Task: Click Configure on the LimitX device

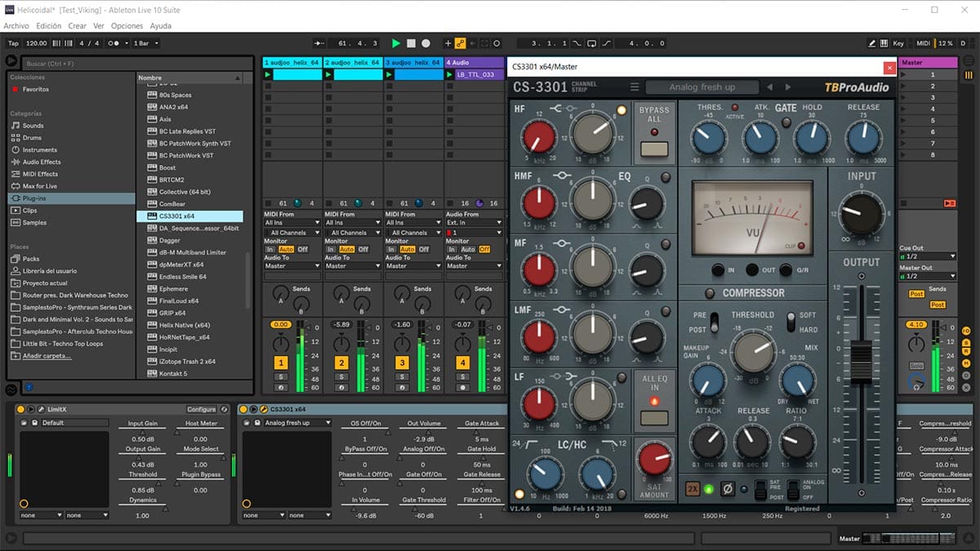Action: pos(202,409)
